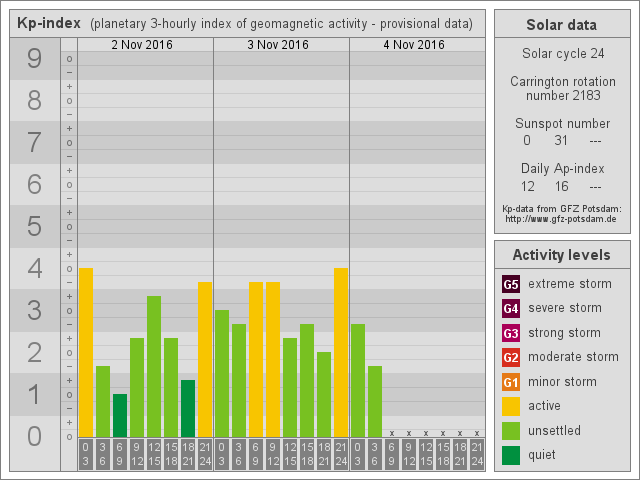Select the dark green quiet legend swatch
This screenshot has height=480, width=640.
pos(511,455)
